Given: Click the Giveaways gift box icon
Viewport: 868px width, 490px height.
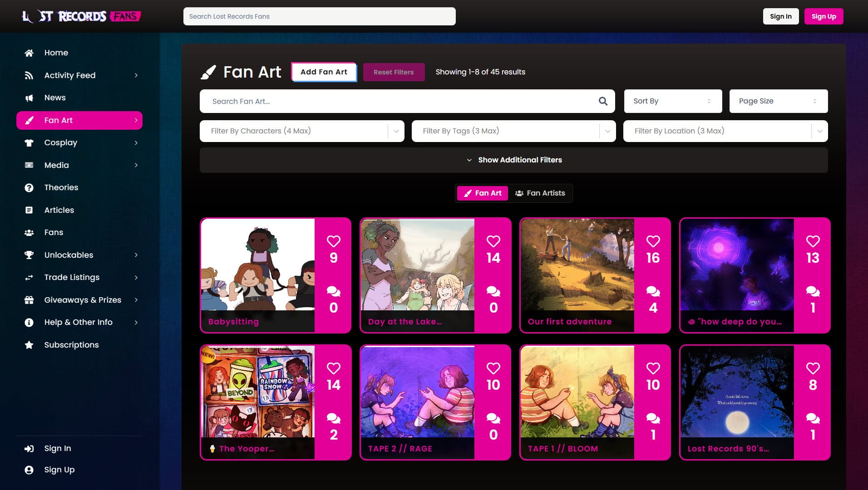Looking at the screenshot, I should pyautogui.click(x=29, y=300).
